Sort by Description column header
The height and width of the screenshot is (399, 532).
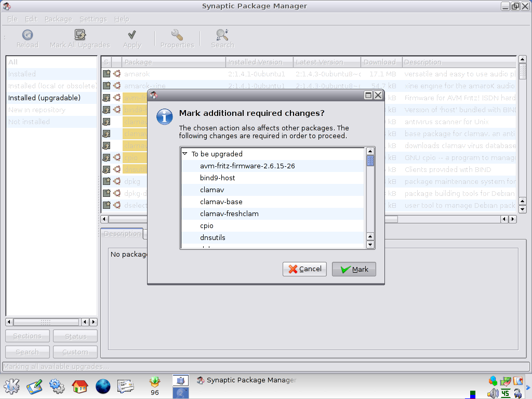click(460, 62)
